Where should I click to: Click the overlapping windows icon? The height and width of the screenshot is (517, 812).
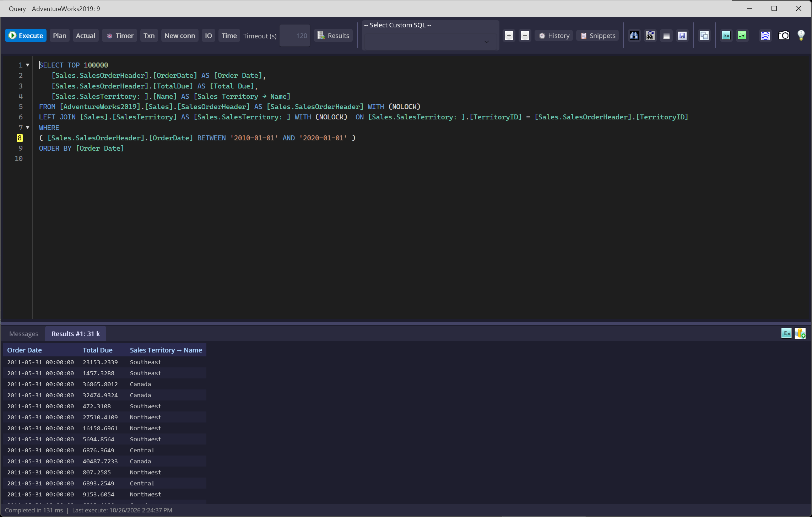pyautogui.click(x=704, y=36)
